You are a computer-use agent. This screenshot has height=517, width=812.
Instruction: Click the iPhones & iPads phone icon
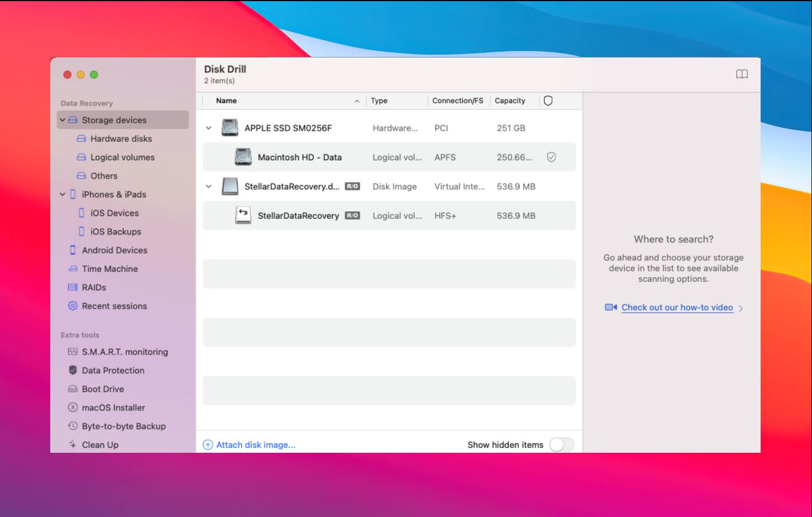73,194
